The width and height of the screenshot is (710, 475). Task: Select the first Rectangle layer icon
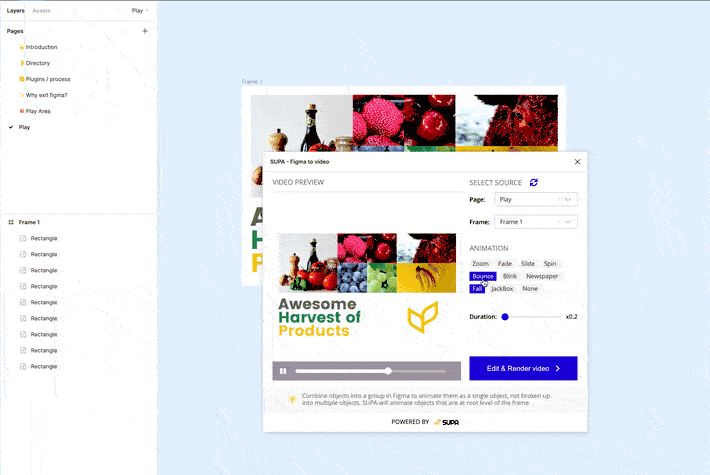23,238
